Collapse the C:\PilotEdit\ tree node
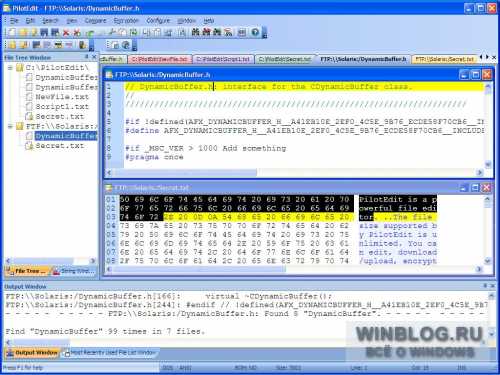 coord(10,68)
